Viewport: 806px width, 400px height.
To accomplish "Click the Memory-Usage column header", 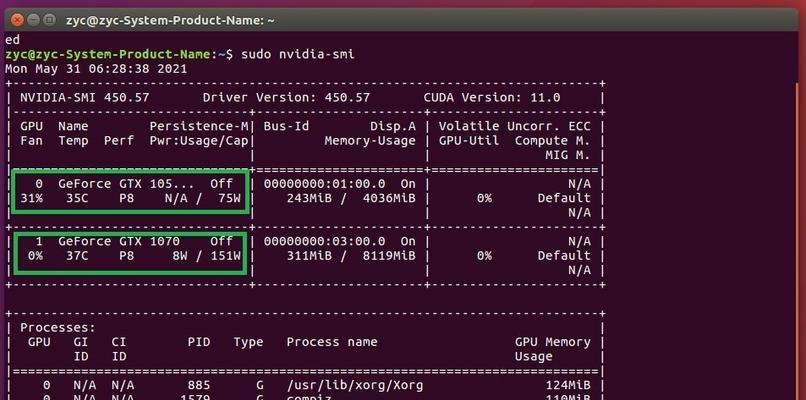I will coord(370,141).
